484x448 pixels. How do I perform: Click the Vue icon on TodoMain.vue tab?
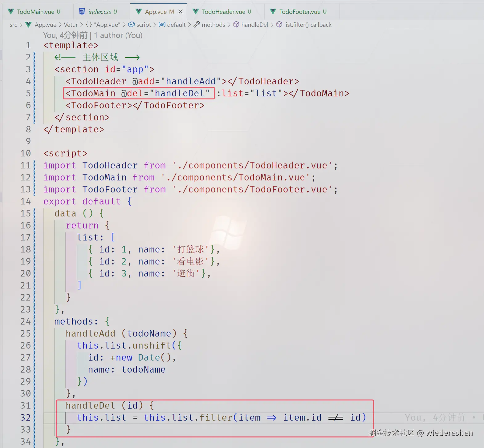pyautogui.click(x=11, y=12)
